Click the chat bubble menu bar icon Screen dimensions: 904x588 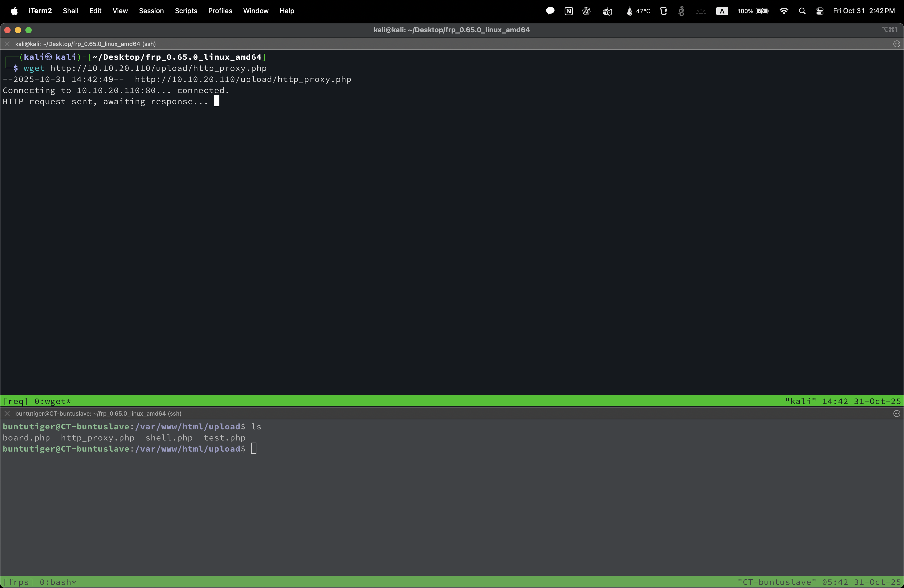(x=550, y=11)
